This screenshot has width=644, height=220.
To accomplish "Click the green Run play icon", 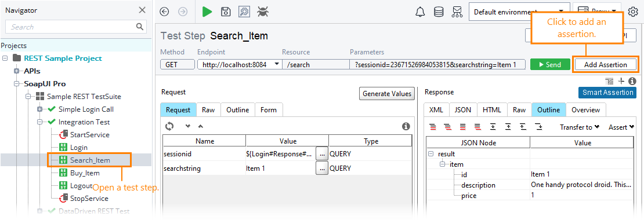I will pyautogui.click(x=207, y=12).
